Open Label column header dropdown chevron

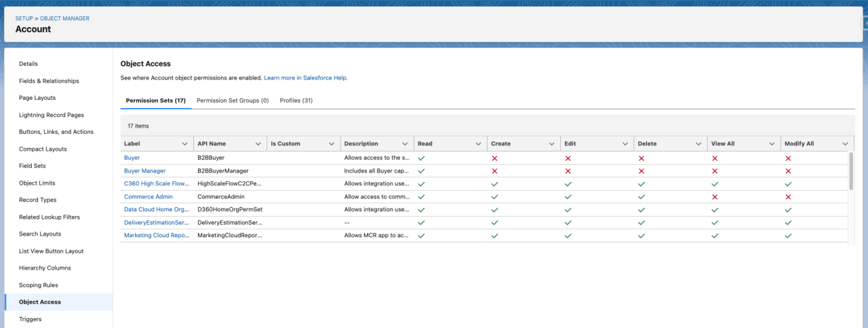[185, 144]
